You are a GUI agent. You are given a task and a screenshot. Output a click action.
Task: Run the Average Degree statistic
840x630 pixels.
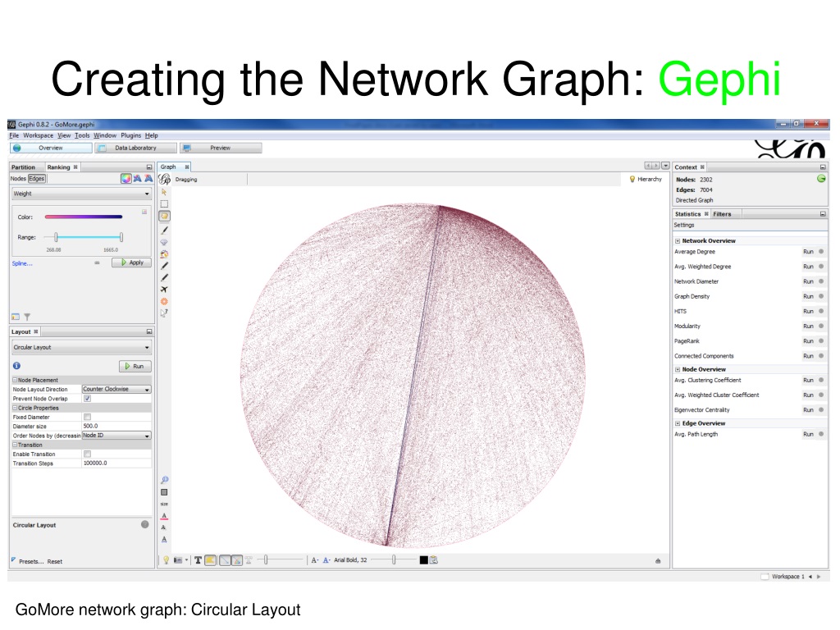coord(808,252)
